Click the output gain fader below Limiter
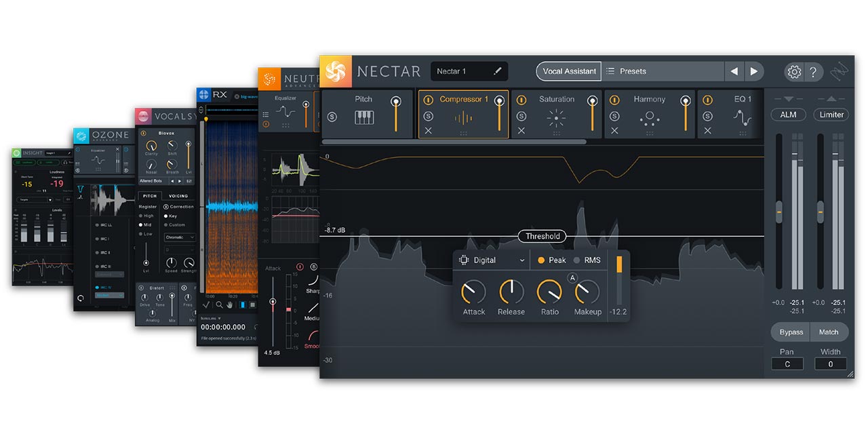This screenshot has height=434, width=868. click(821, 212)
